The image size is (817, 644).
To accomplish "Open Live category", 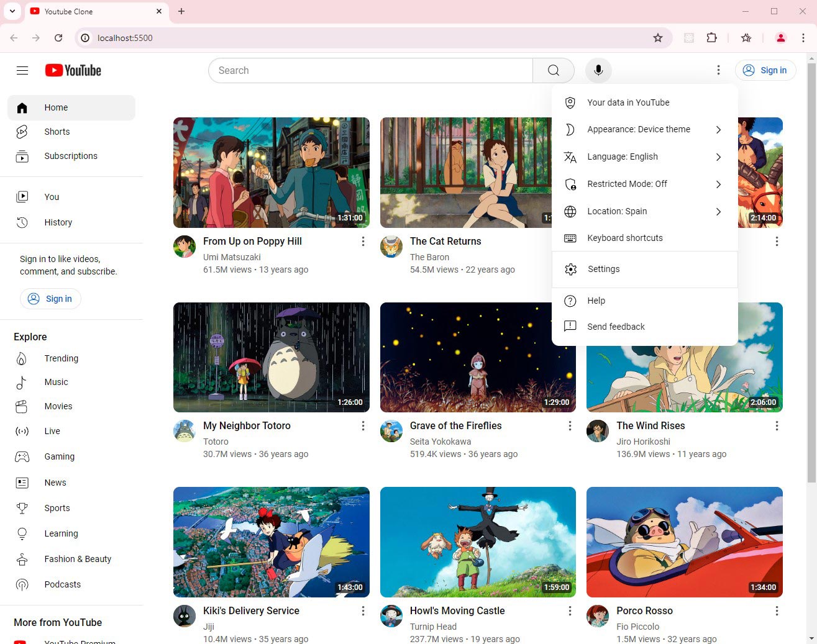I will pos(71,431).
